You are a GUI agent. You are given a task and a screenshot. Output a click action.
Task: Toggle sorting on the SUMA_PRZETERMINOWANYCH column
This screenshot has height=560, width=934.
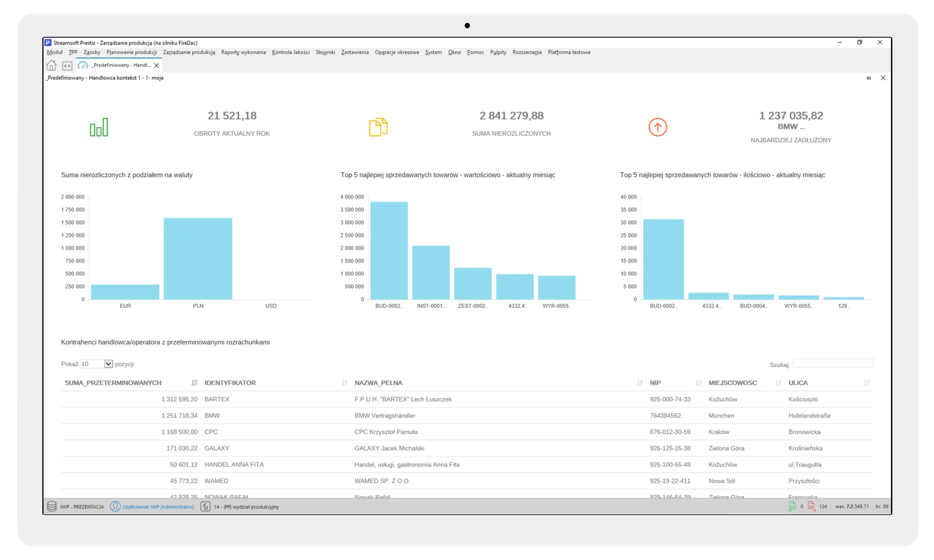point(194,383)
